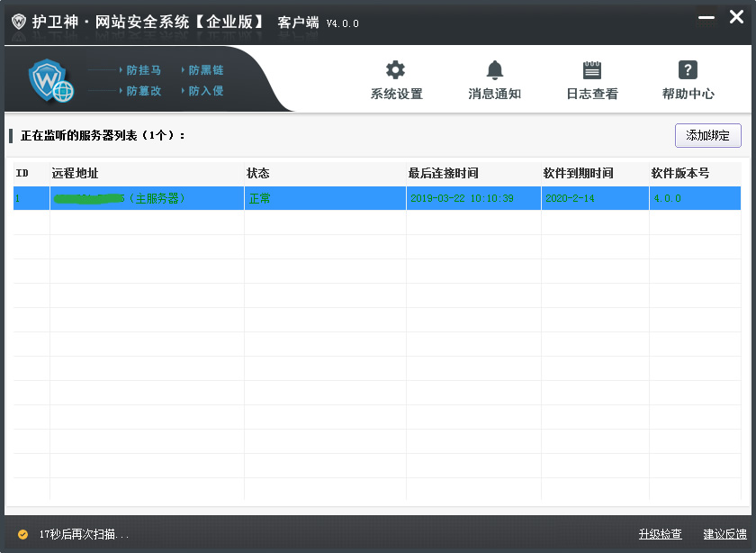Image resolution: width=756 pixels, height=553 pixels.
Task: Sort by 软件版本号 column header
Action: (x=695, y=173)
